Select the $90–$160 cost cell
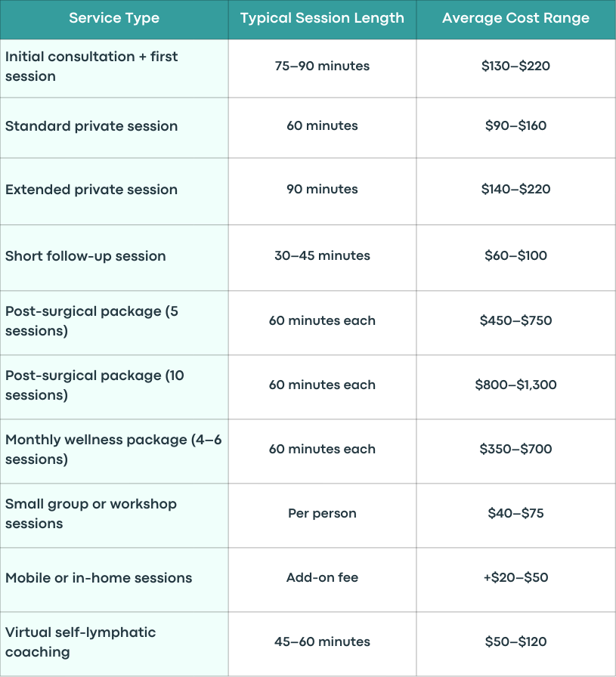Screen dimensions: 616x677 (515, 128)
